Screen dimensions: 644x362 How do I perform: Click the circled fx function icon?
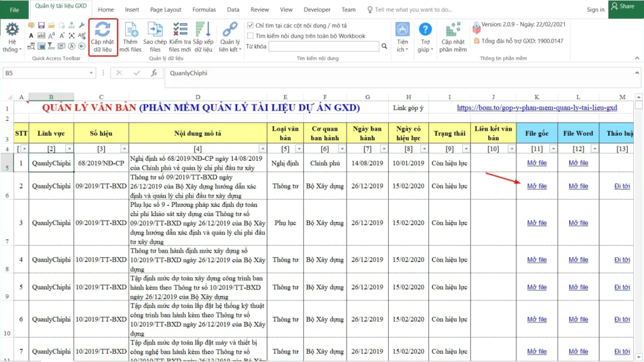72,46
